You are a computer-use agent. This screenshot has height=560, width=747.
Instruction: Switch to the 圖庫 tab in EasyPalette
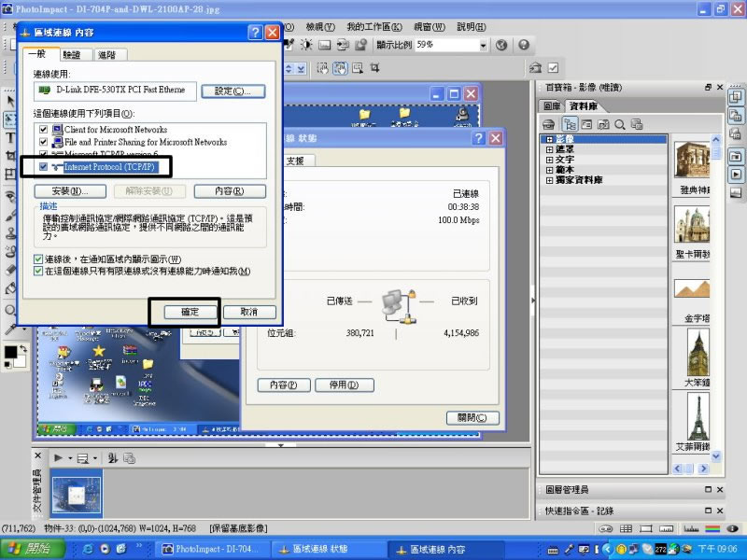[x=552, y=106]
